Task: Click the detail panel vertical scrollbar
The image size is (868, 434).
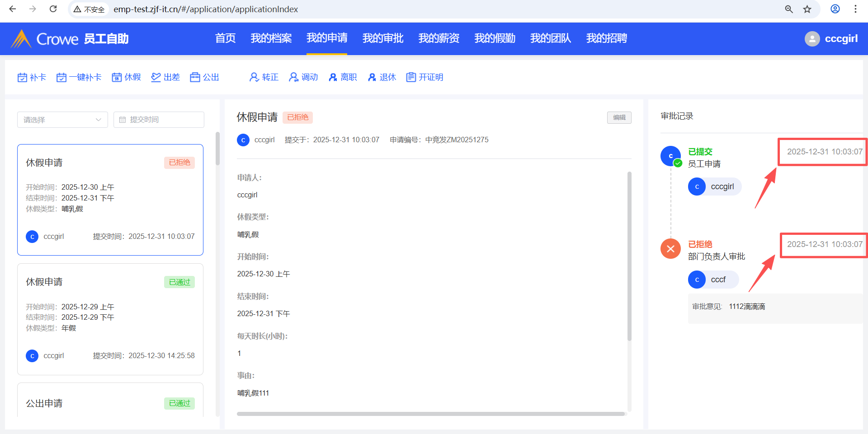Action: [x=629, y=256]
